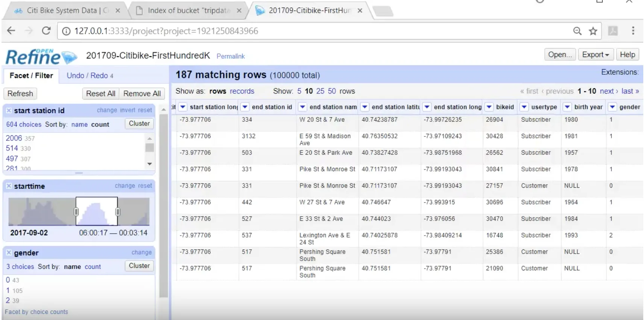The width and height of the screenshot is (644, 320).
Task: Click the OpenRefine logo
Action: coord(41,57)
